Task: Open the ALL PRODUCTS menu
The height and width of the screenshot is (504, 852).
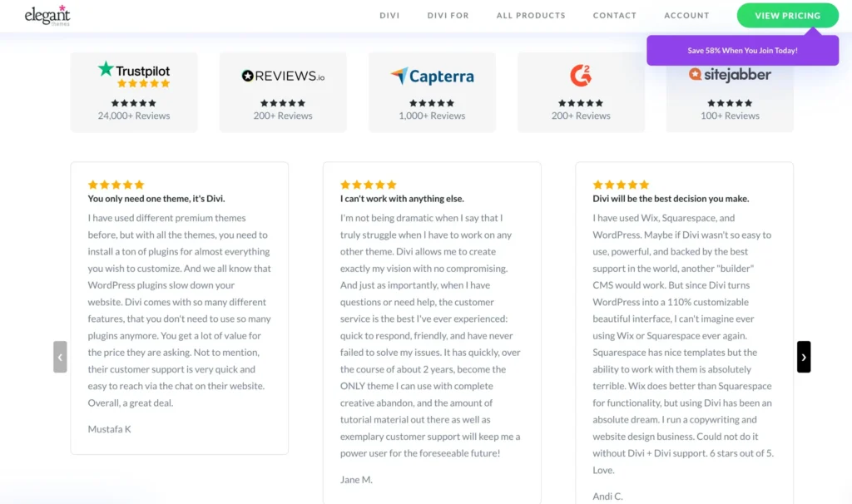Action: tap(531, 15)
